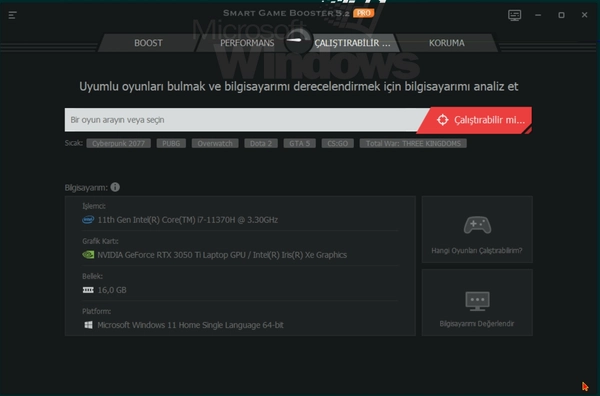The height and width of the screenshot is (396, 600).
Task: Click the RAM memory icon
Action: 88,290
